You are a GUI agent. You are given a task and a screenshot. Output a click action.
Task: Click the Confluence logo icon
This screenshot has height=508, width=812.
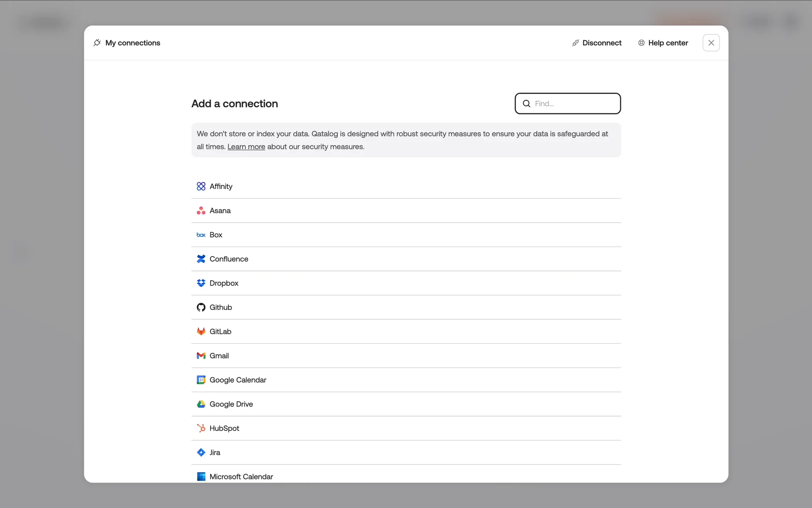(201, 259)
